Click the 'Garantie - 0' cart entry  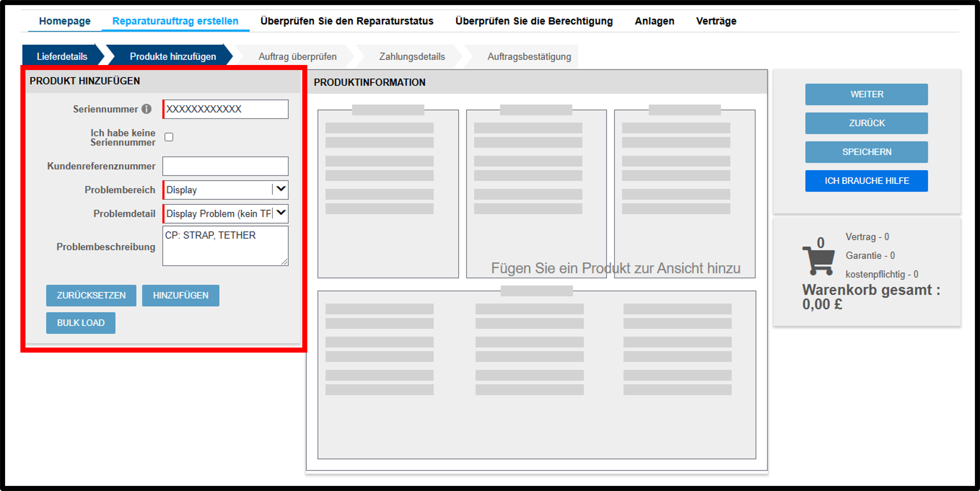pyautogui.click(x=870, y=255)
